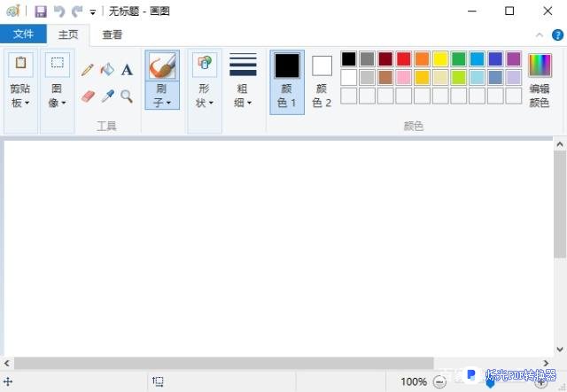Click the blue Help question mark icon
Viewport: 567px width, 392px height.
click(x=557, y=35)
